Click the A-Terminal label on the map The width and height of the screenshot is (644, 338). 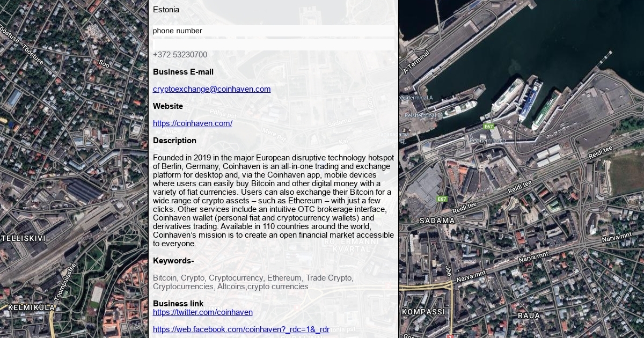[x=416, y=62]
